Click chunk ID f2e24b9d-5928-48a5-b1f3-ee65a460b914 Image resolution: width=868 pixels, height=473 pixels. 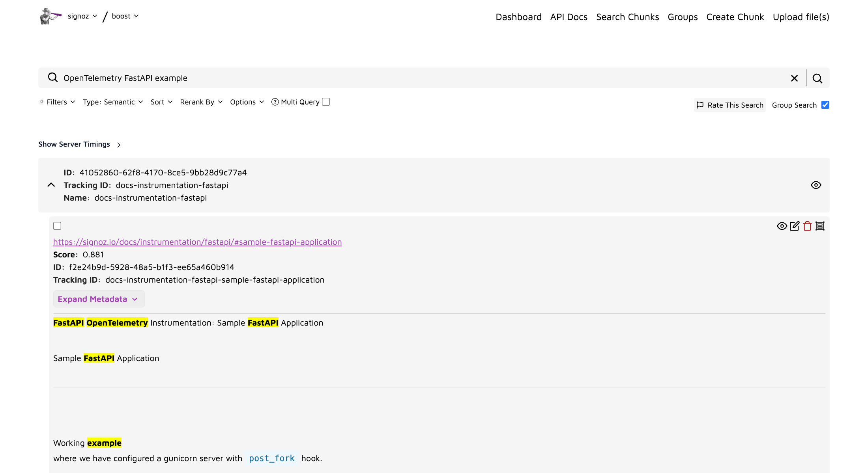pos(152,267)
